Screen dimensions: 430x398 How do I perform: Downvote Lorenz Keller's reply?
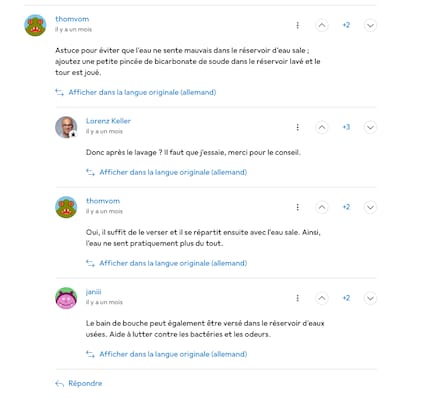(x=370, y=127)
